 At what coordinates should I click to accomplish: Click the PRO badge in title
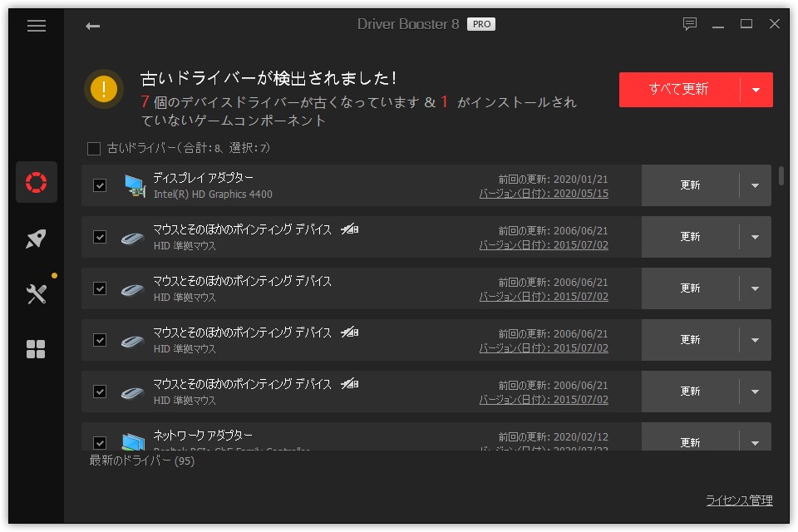pyautogui.click(x=481, y=24)
